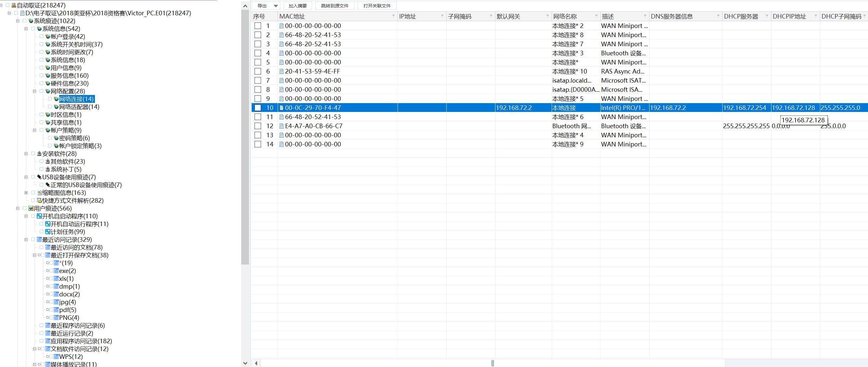Open the MAC地址 column filter arrow

tap(393, 16)
